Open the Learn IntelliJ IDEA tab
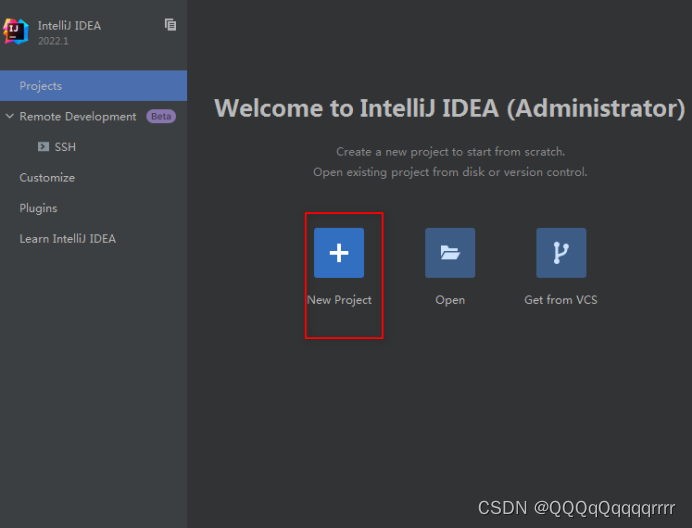Viewport: 692px width, 528px height. pyautogui.click(x=94, y=239)
